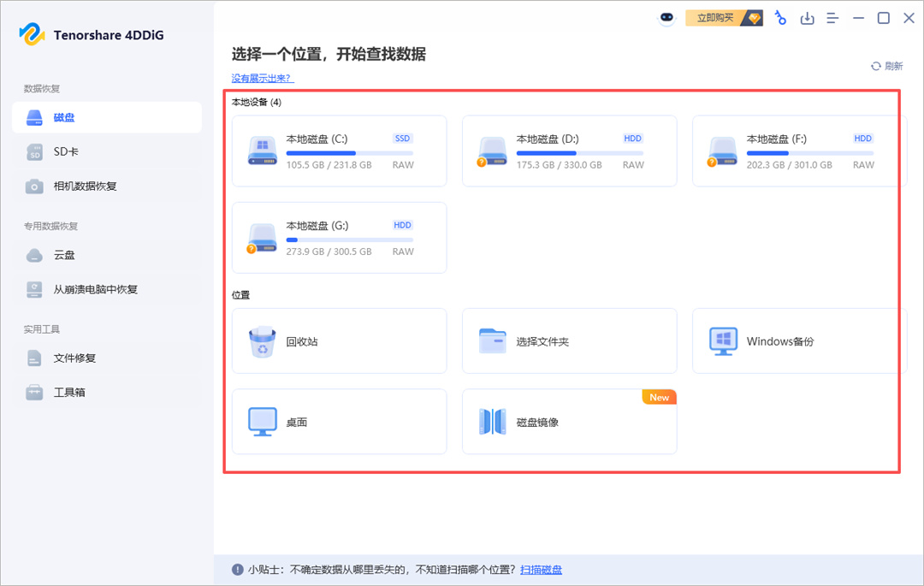Open the 扫描磁盘 link in tip bar
924x586 pixels.
(541, 570)
